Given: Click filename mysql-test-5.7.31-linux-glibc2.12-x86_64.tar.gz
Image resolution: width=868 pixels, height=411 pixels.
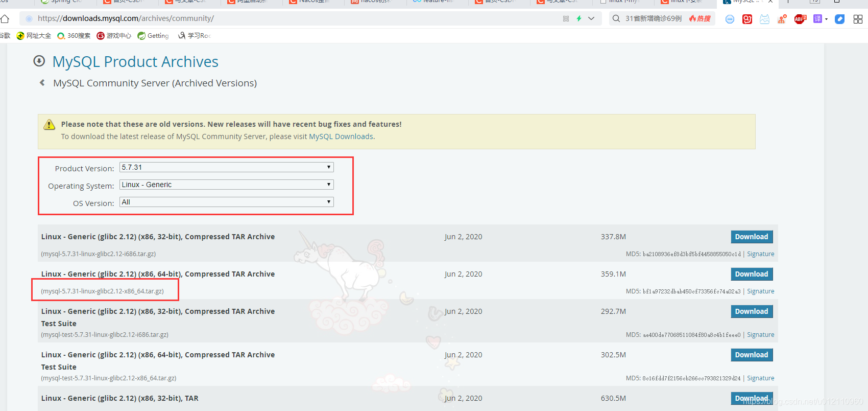Looking at the screenshot, I should coord(109,378).
